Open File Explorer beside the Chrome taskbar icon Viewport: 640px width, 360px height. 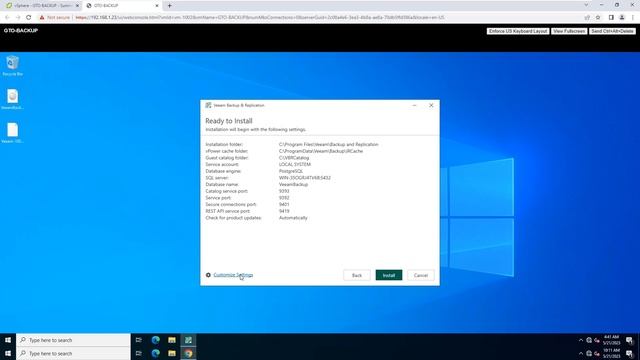(172, 353)
